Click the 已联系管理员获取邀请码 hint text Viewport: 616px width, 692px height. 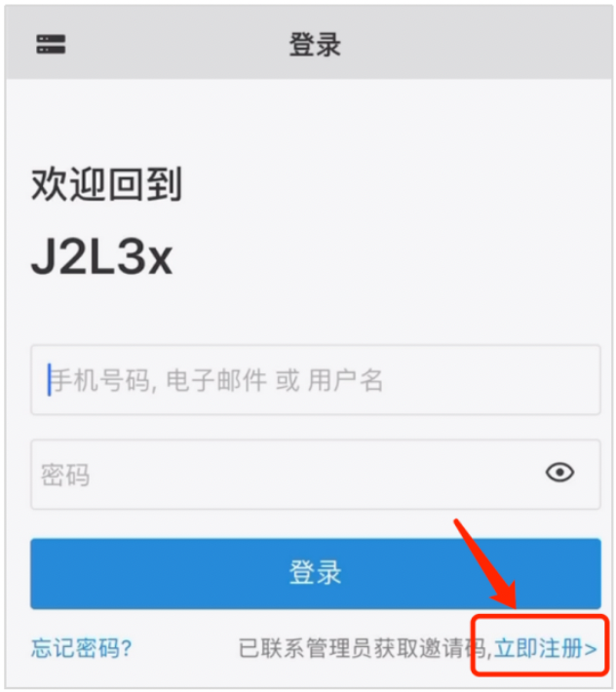(x=364, y=648)
